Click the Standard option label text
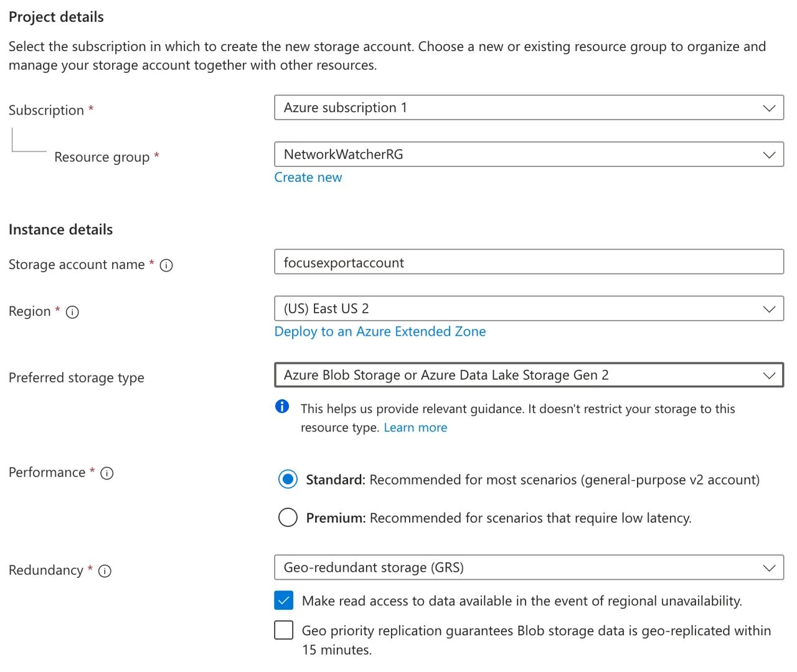 click(336, 480)
